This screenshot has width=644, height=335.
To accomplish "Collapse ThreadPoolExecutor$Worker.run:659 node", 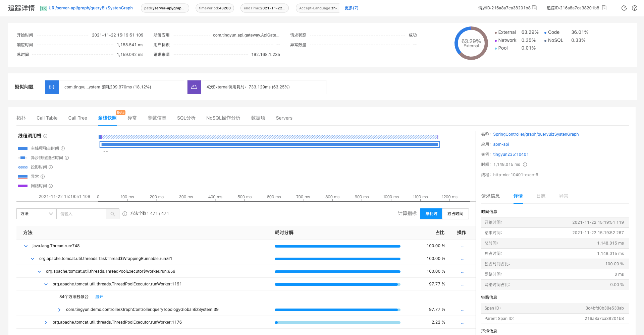I will click(39, 272).
